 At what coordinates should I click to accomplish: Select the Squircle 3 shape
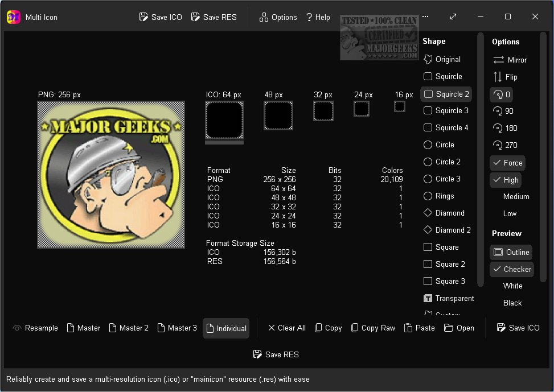point(446,110)
